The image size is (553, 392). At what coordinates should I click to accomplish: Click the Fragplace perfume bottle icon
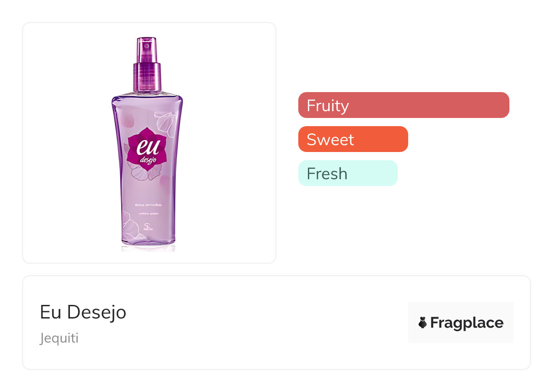(x=423, y=323)
